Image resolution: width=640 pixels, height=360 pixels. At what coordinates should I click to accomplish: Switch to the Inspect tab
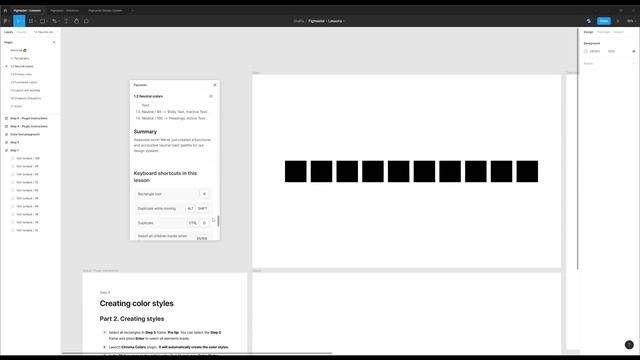pyautogui.click(x=618, y=32)
